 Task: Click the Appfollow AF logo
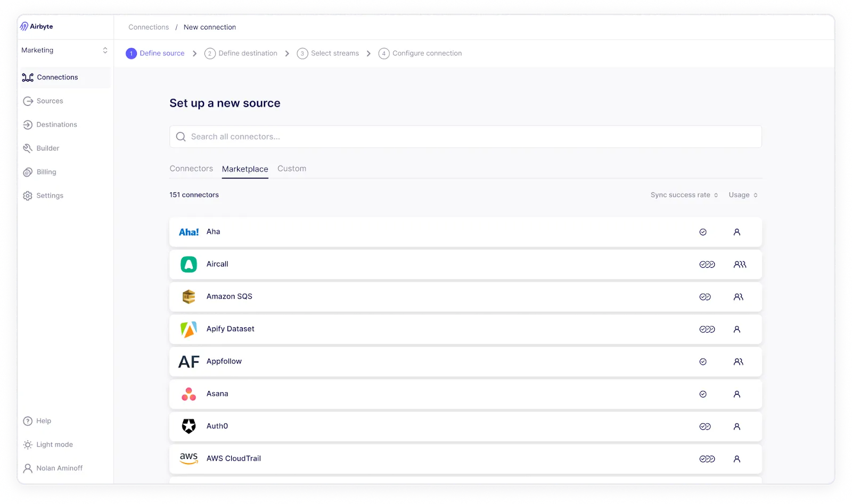(189, 362)
